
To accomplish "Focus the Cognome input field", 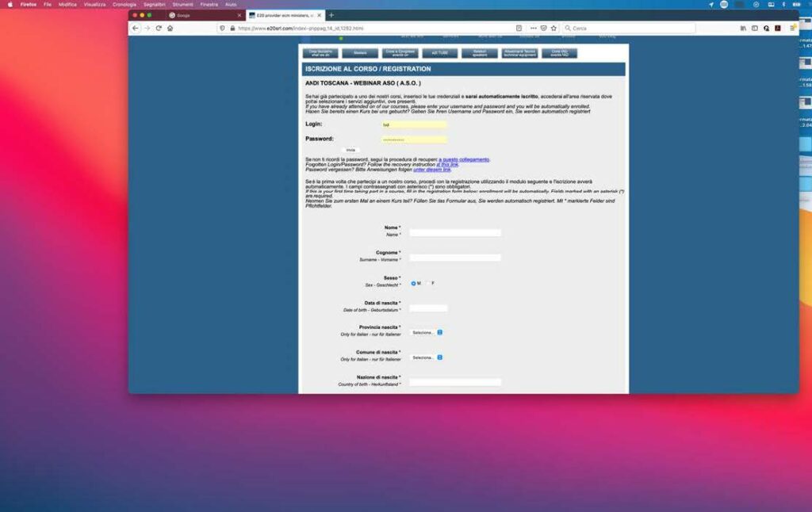I will pyautogui.click(x=455, y=258).
